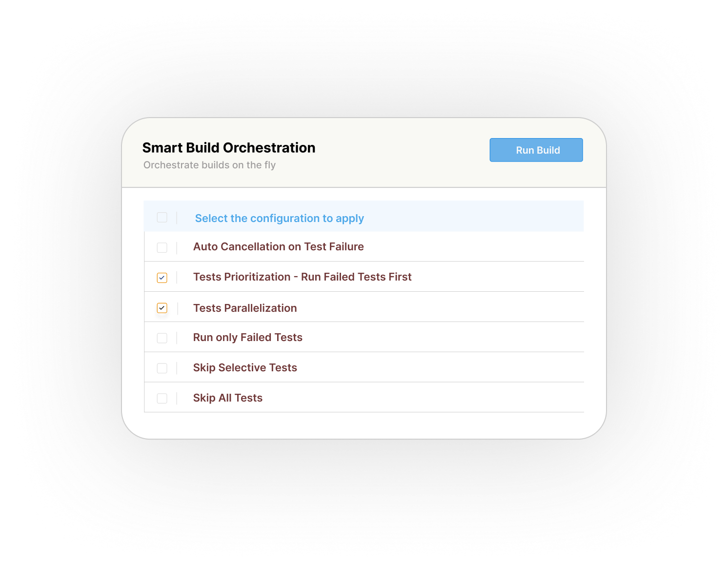Click the Run Build button
Viewport: 728px width, 565px height.
pyautogui.click(x=536, y=150)
